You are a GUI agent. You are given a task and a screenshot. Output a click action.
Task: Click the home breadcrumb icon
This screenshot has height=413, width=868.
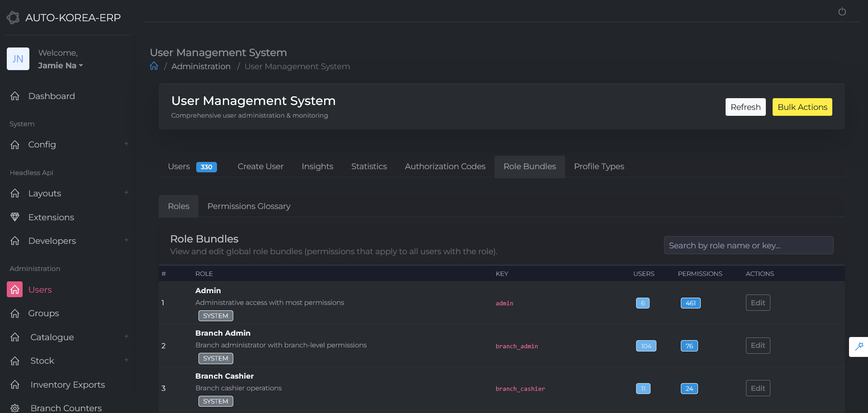tap(154, 66)
